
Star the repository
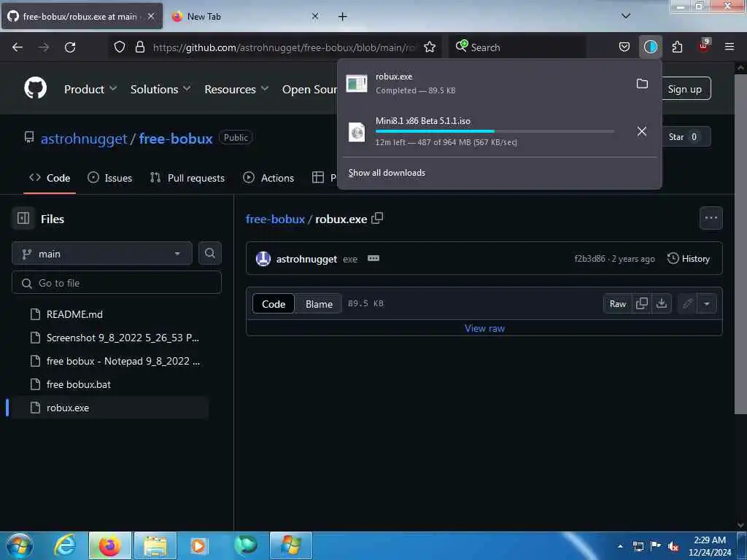[x=684, y=136]
